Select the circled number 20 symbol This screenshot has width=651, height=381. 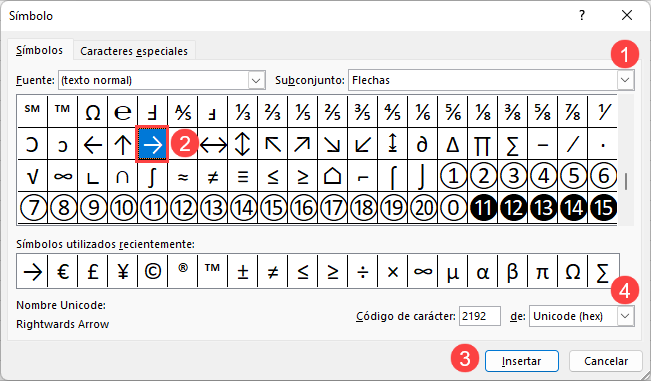(423, 208)
